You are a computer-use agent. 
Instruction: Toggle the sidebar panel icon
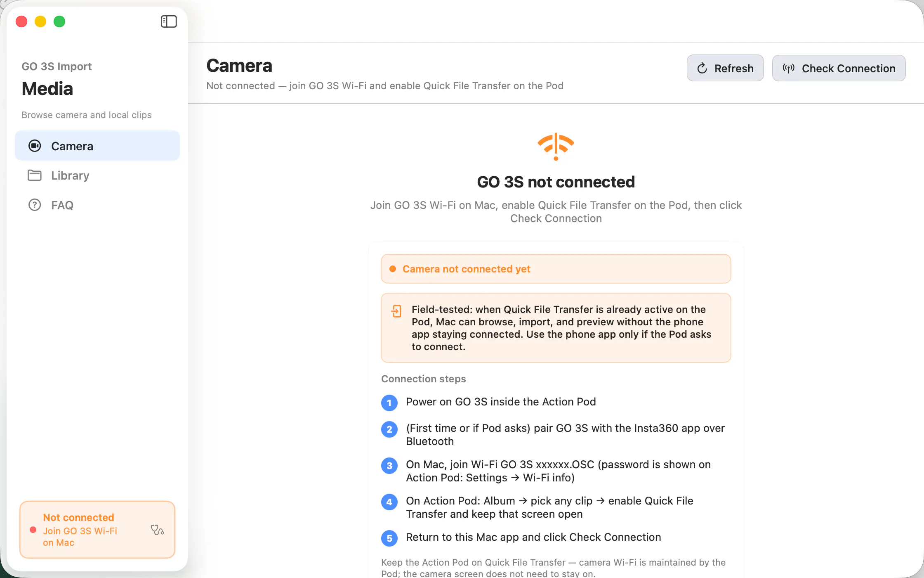(169, 21)
